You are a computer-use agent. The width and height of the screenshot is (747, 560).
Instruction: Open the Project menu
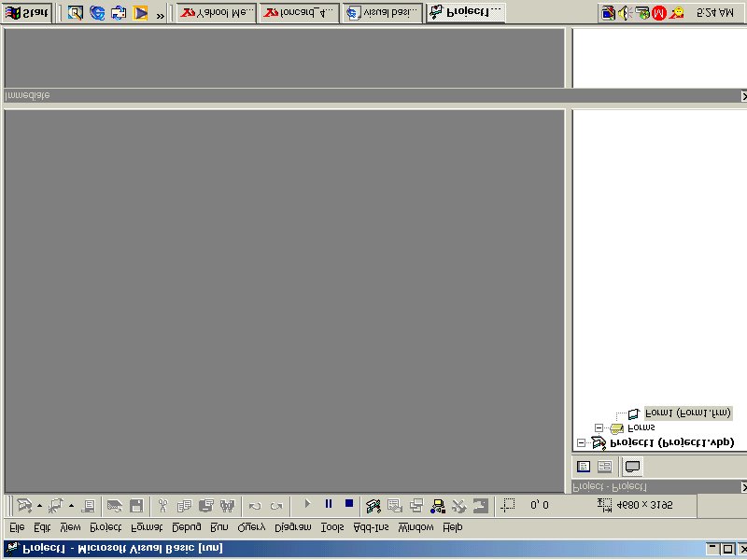(106, 527)
